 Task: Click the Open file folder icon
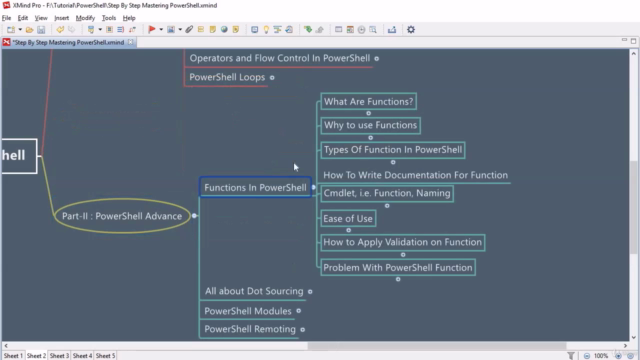pyautogui.click(x=29, y=29)
